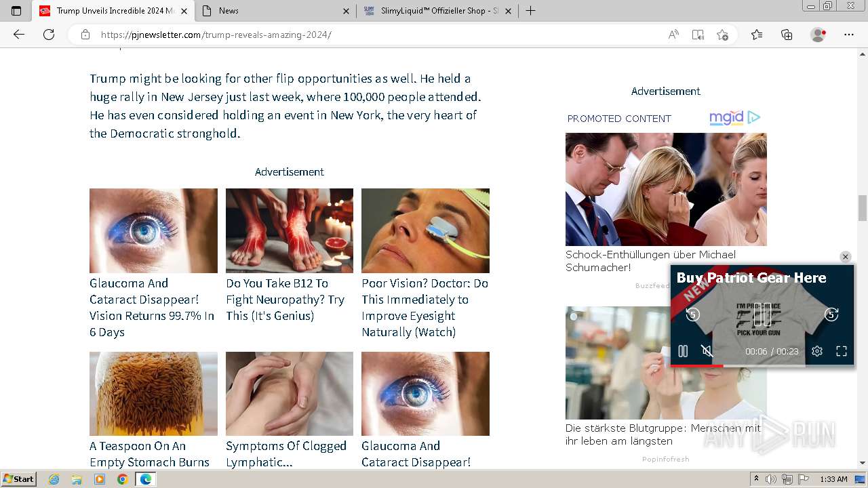
Task: Close the Trump Unveils tab
Action: (x=184, y=11)
